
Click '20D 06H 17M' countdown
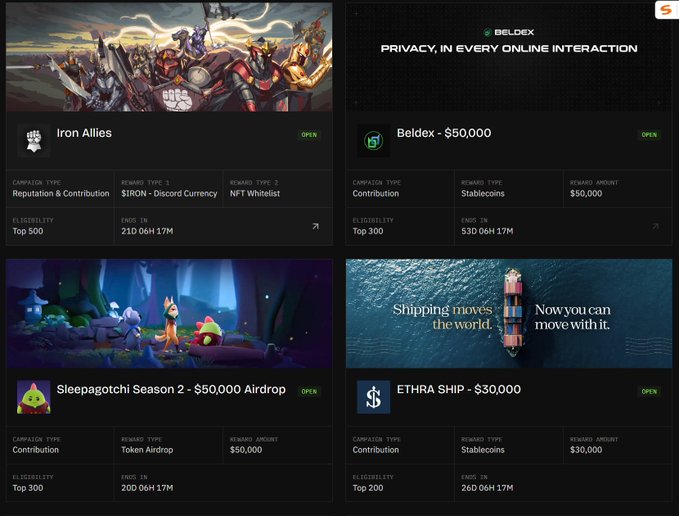[x=147, y=488]
